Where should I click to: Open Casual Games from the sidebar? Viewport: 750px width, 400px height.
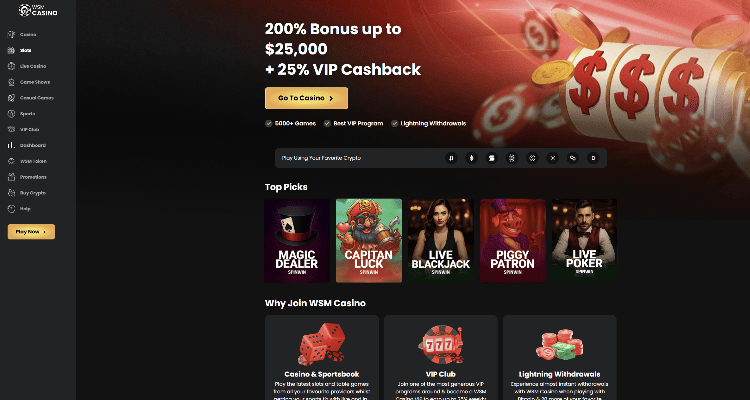[31, 98]
